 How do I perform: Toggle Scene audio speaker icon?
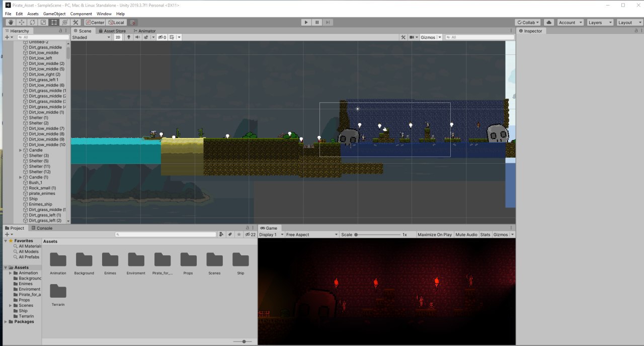click(137, 37)
